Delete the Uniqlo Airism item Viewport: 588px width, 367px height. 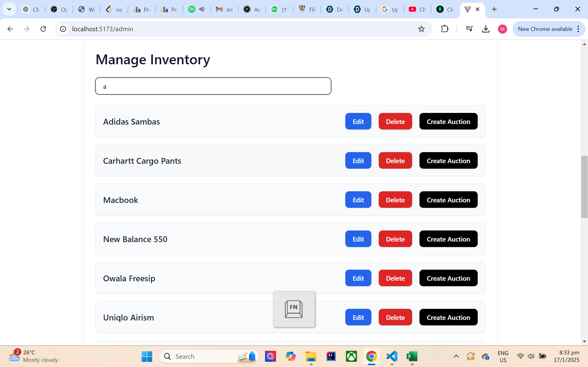[x=395, y=317]
